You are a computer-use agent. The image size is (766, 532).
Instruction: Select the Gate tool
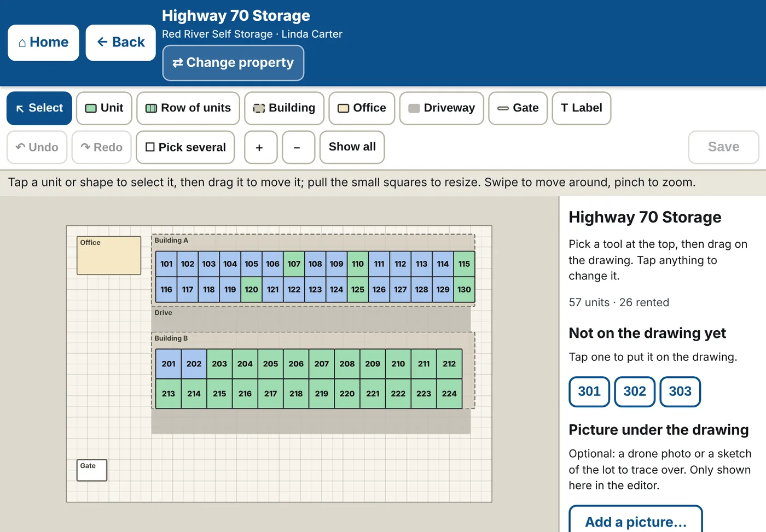(x=518, y=108)
